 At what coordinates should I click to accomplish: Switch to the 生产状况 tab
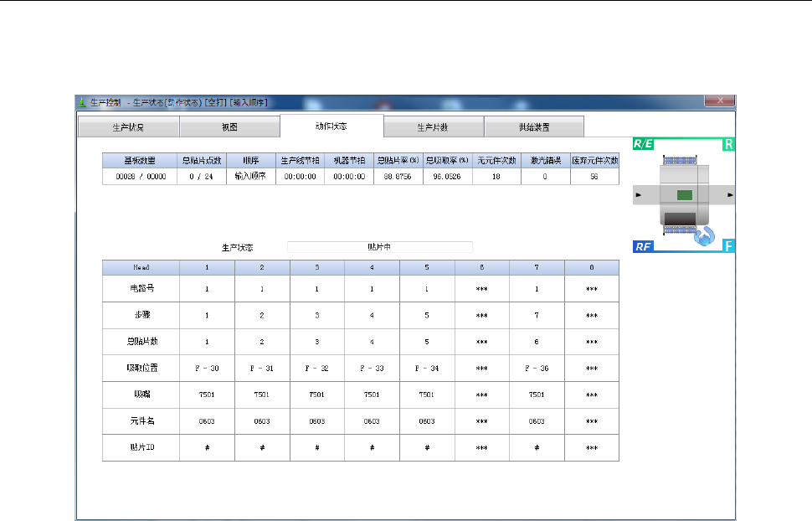coord(128,127)
